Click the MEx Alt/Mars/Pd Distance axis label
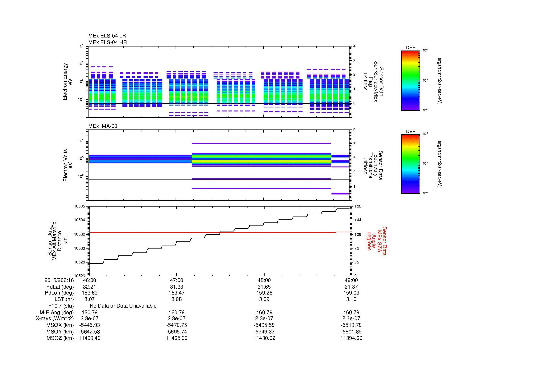This screenshot has height=392, width=555. click(57, 241)
